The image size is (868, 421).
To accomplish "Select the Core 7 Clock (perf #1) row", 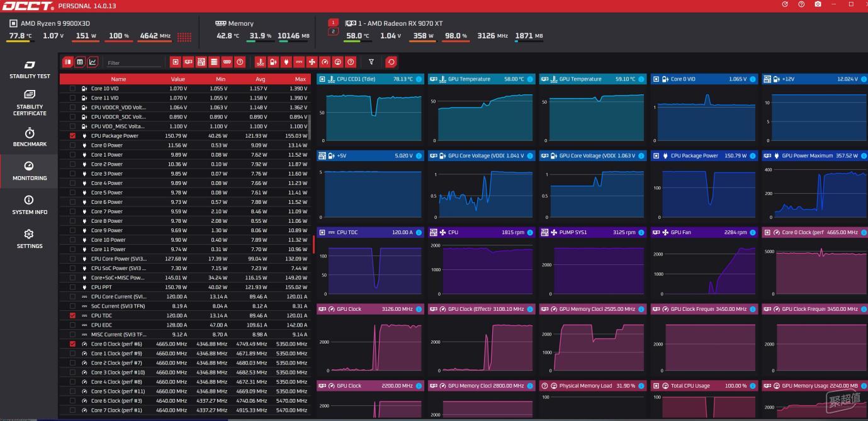I will (185, 410).
